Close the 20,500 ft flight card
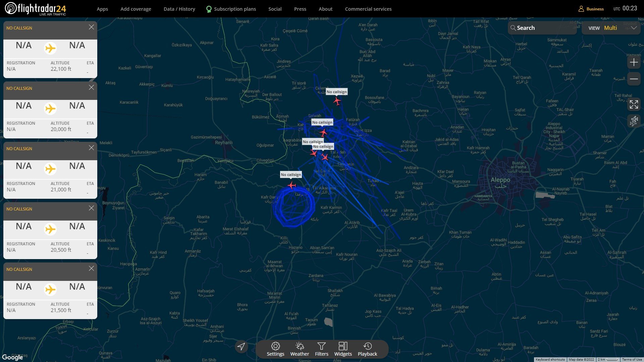The image size is (644, 362). (x=91, y=208)
